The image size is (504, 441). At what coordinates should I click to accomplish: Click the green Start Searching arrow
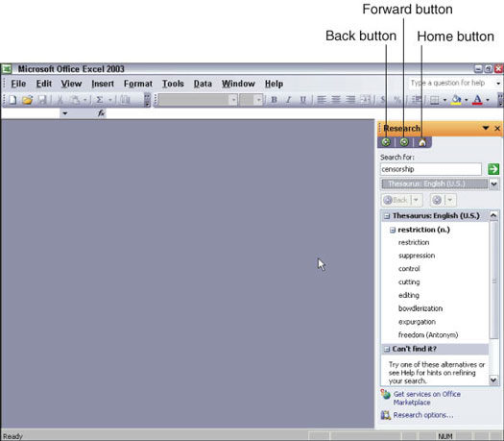coord(493,169)
